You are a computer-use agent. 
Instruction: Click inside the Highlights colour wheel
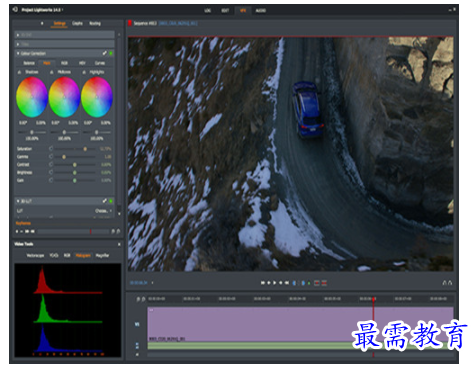point(97,97)
